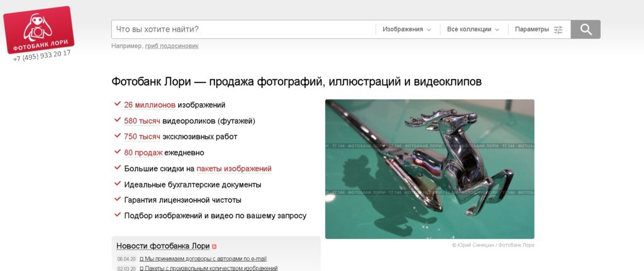The height and width of the screenshot is (271, 644).
Task: Visit the '80 продаж' link
Action: click(143, 152)
